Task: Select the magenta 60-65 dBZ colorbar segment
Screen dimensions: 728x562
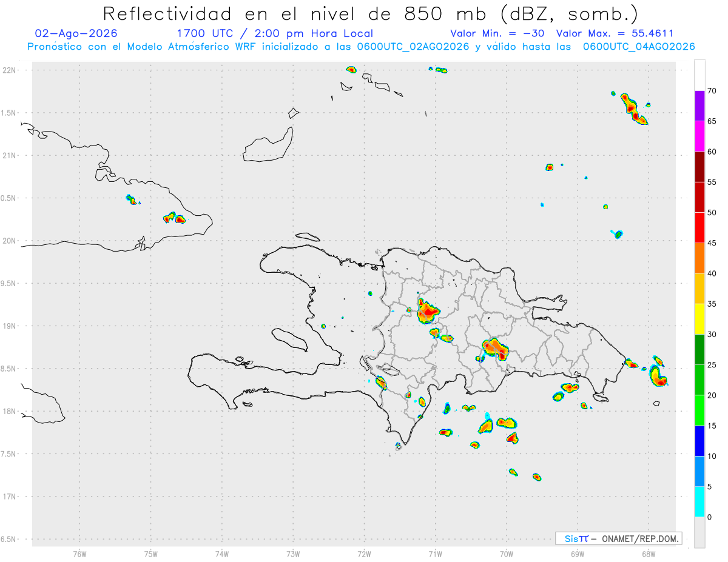Action: (699, 136)
